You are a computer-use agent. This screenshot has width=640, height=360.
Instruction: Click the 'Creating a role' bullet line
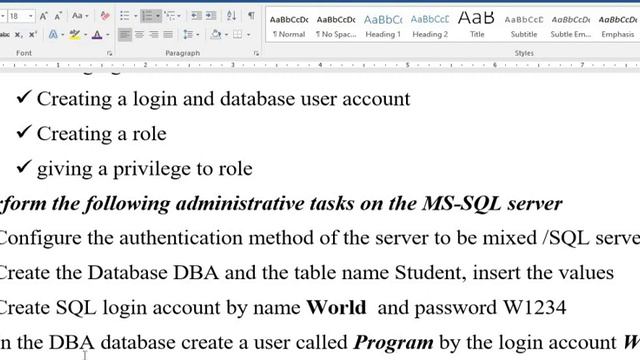pyautogui.click(x=102, y=134)
